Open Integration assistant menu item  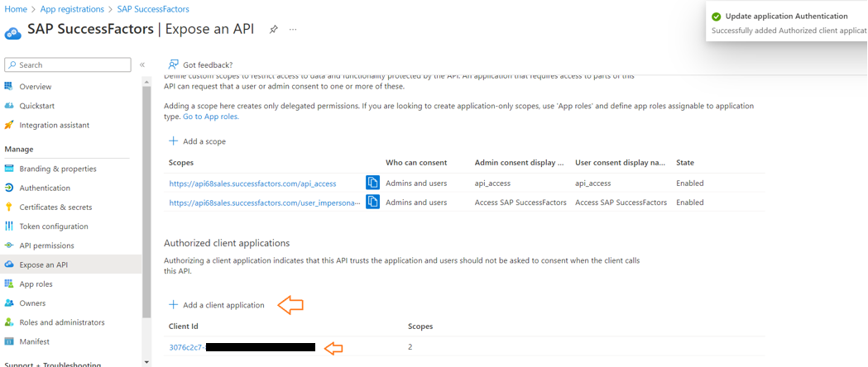(x=55, y=125)
